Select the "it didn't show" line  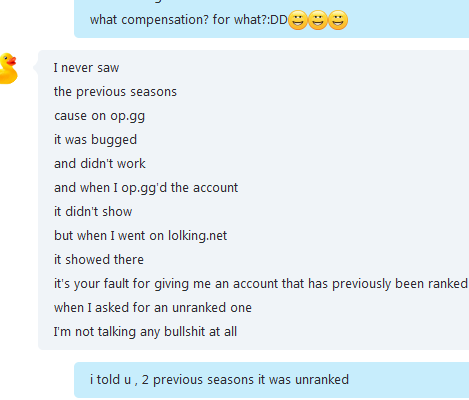click(x=93, y=212)
